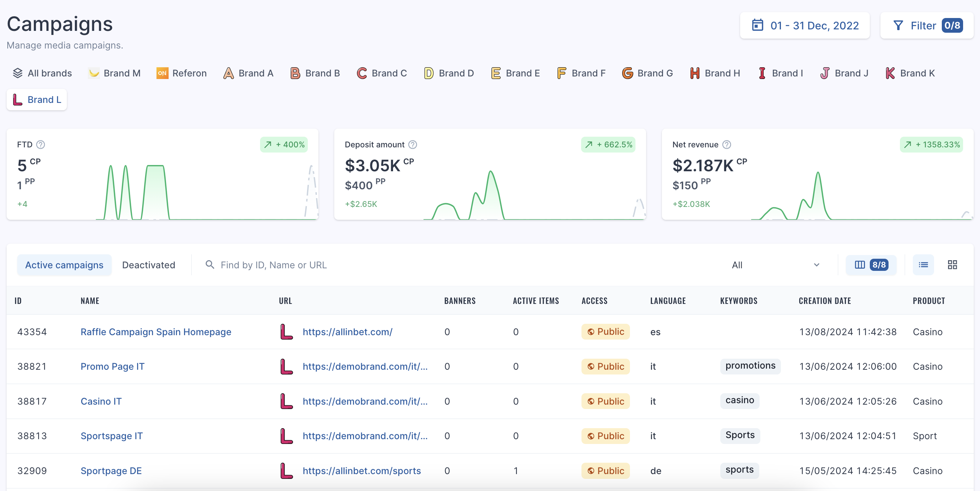Switch to grid view icon
The height and width of the screenshot is (491, 980).
click(952, 265)
